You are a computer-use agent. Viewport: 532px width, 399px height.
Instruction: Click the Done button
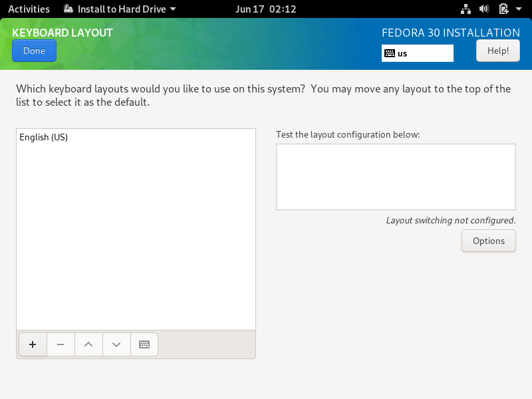(x=35, y=51)
